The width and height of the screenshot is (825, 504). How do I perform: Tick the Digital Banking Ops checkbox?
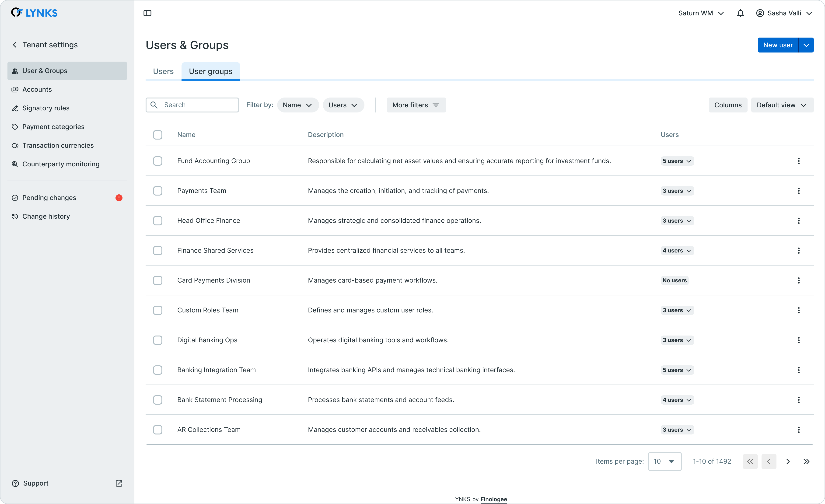158,340
